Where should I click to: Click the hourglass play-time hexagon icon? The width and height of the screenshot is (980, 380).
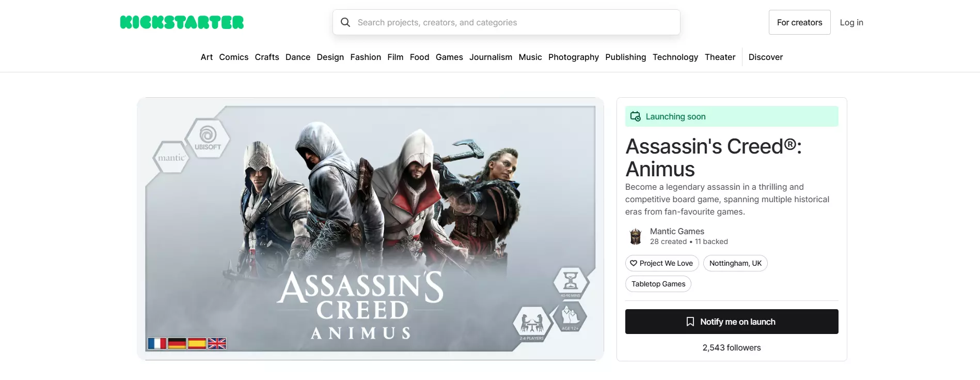[571, 282]
